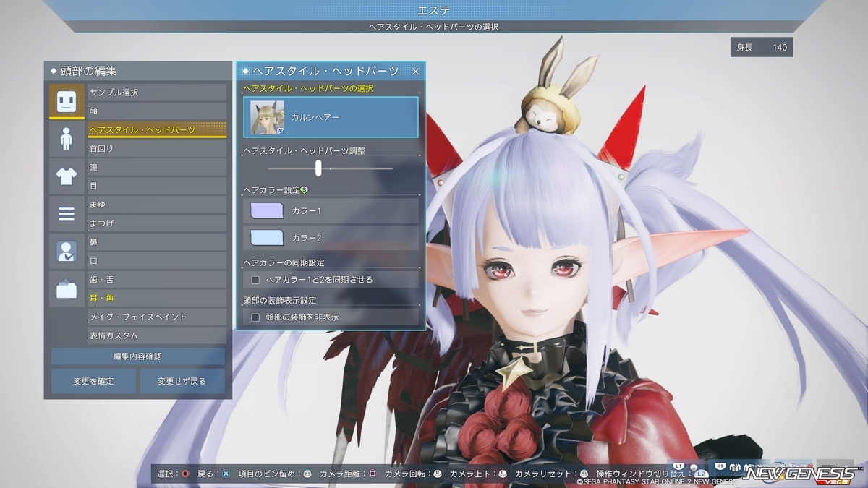Screen dimensions: 868x488
Task: Click 変更せず戻る button
Action: pos(182,381)
